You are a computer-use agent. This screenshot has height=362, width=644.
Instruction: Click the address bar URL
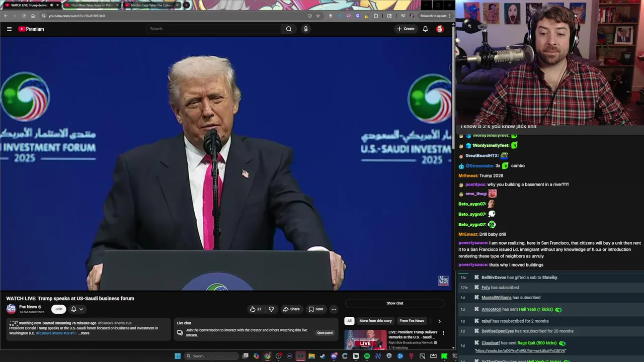(x=76, y=16)
